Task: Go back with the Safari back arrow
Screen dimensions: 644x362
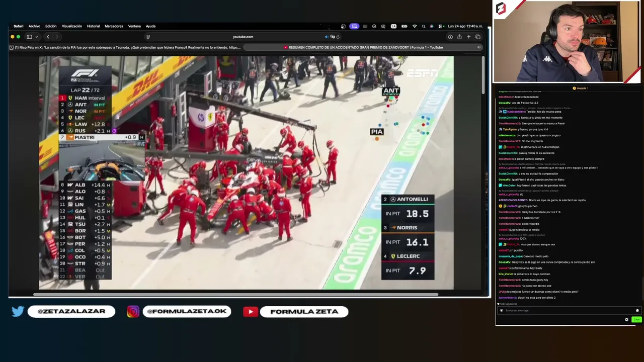Action: tap(48, 37)
